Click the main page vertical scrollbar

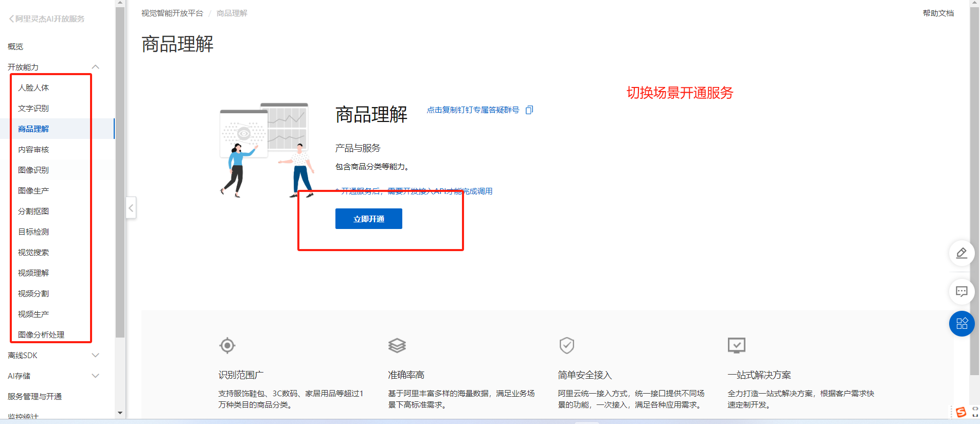tap(974, 190)
